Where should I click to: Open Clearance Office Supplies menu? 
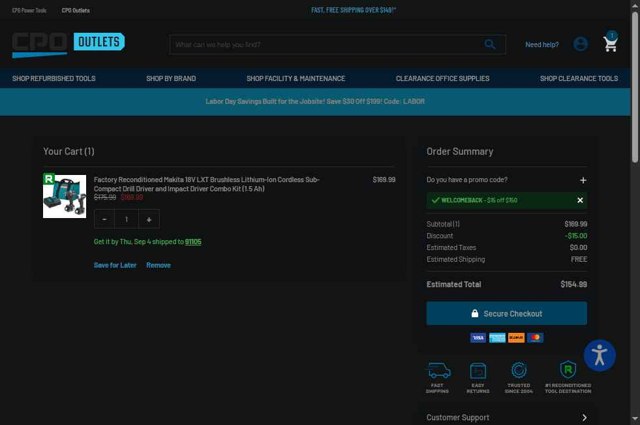(442, 78)
